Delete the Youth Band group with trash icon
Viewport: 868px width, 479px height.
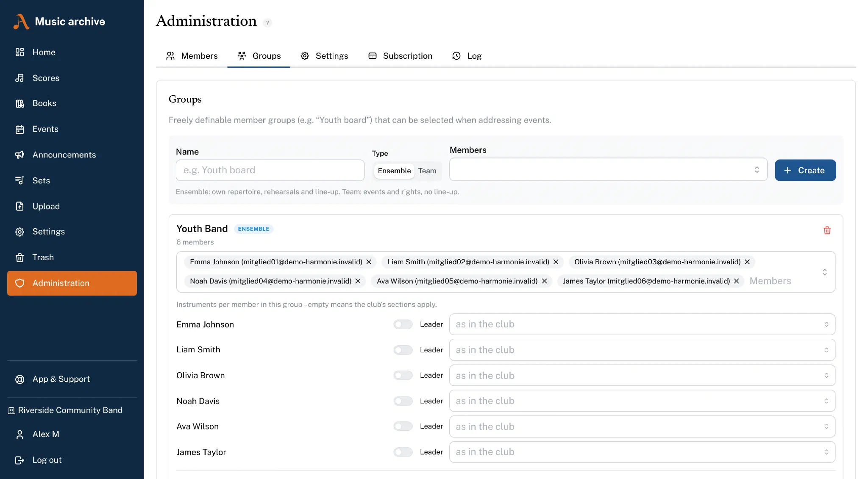click(x=827, y=230)
